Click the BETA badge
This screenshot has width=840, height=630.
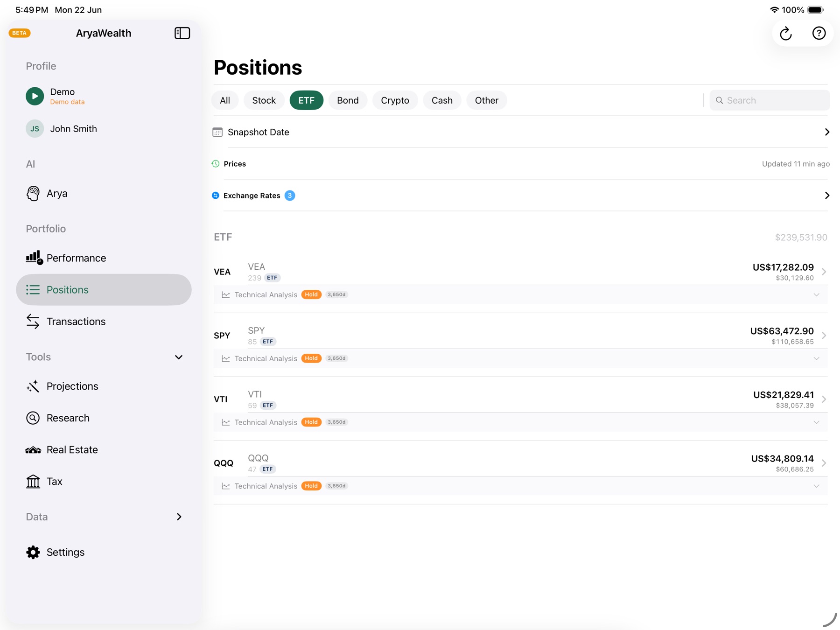pyautogui.click(x=20, y=33)
